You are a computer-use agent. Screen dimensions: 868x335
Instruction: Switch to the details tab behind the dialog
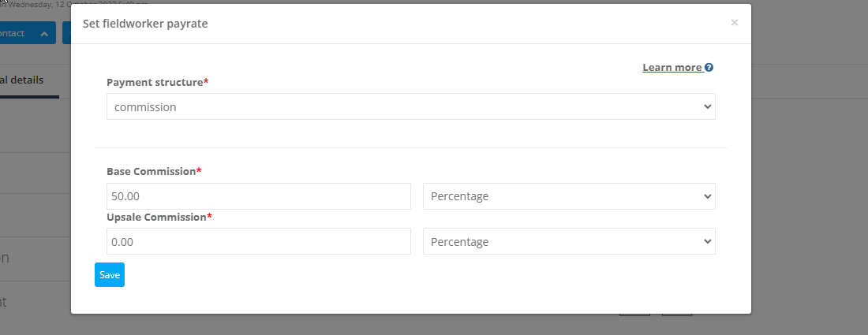pos(22,80)
